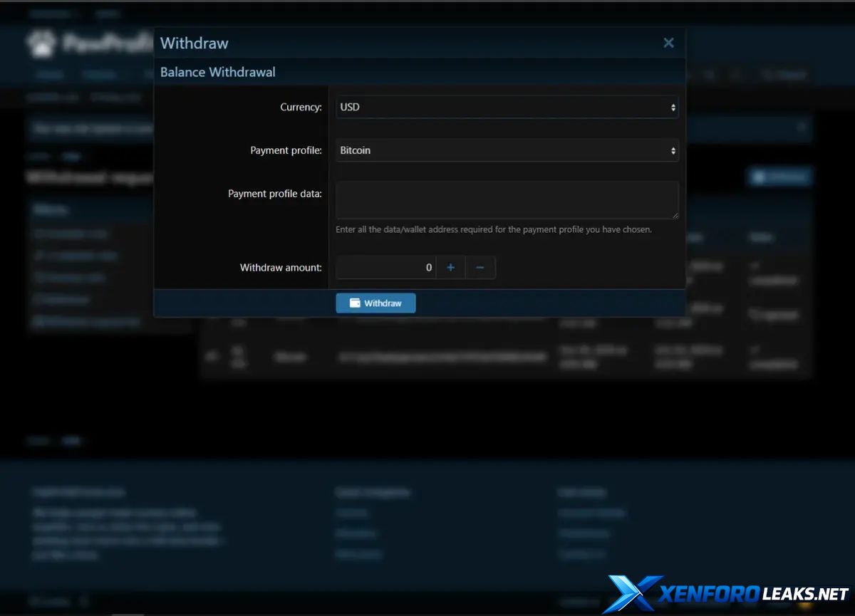
Task: Increase withdraw amount with plus button
Action: [x=450, y=268]
